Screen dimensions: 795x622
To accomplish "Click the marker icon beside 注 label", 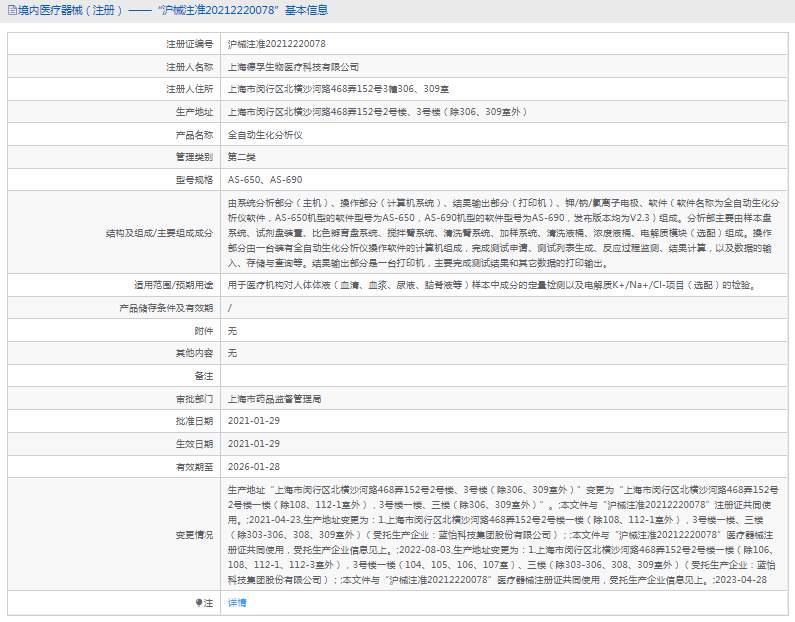I will (x=199, y=603).
